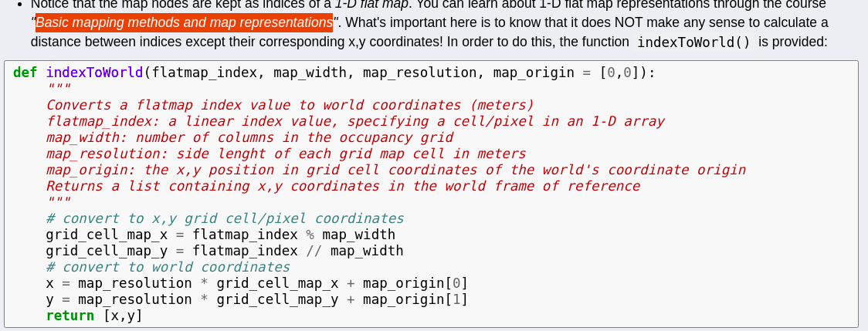Open the highlighted Basic mapping methods link
Image resolution: width=868 pixels, height=331 pixels.
[184, 22]
